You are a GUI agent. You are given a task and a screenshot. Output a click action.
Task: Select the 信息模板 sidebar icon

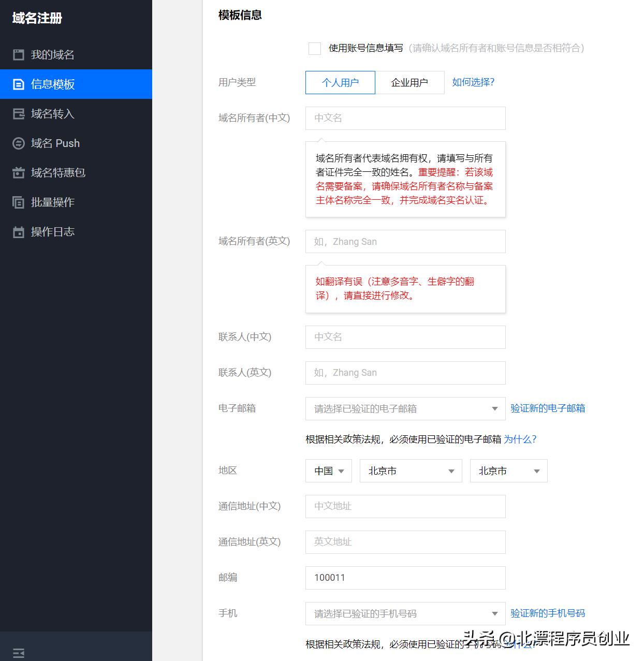pyautogui.click(x=18, y=84)
